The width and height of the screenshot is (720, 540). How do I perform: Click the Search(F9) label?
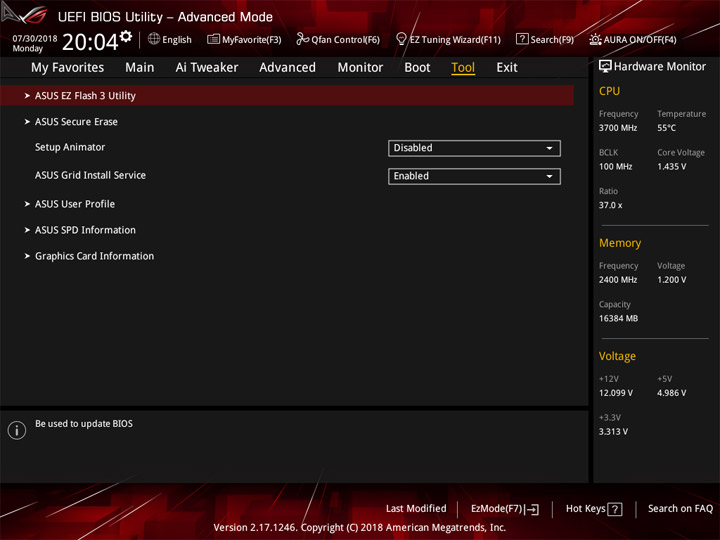click(x=552, y=39)
